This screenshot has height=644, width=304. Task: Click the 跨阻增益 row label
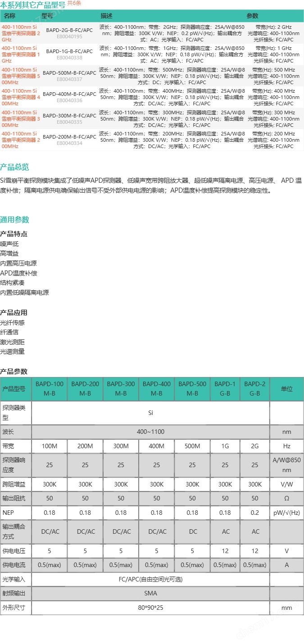[16, 484]
